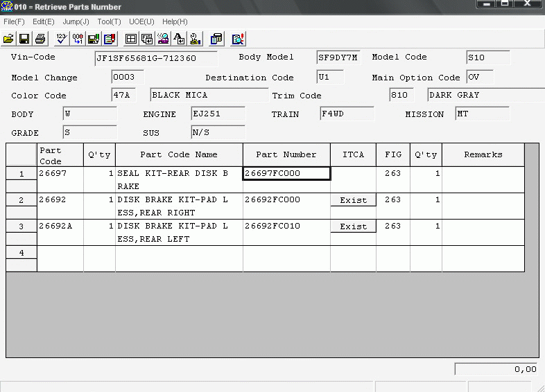Click Exist button for part 26692FC000
This screenshot has width=545, height=392.
coord(353,200)
